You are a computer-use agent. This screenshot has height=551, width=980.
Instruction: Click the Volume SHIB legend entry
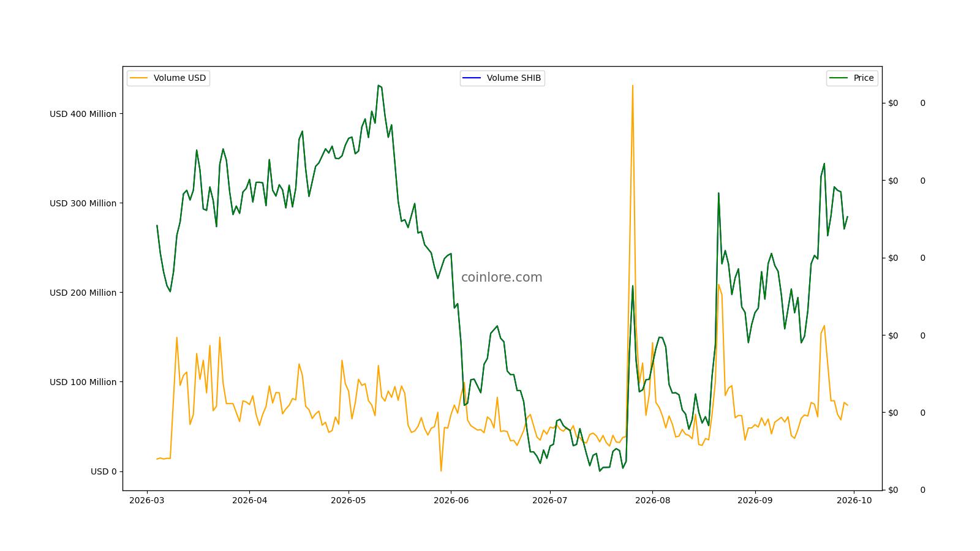click(502, 78)
